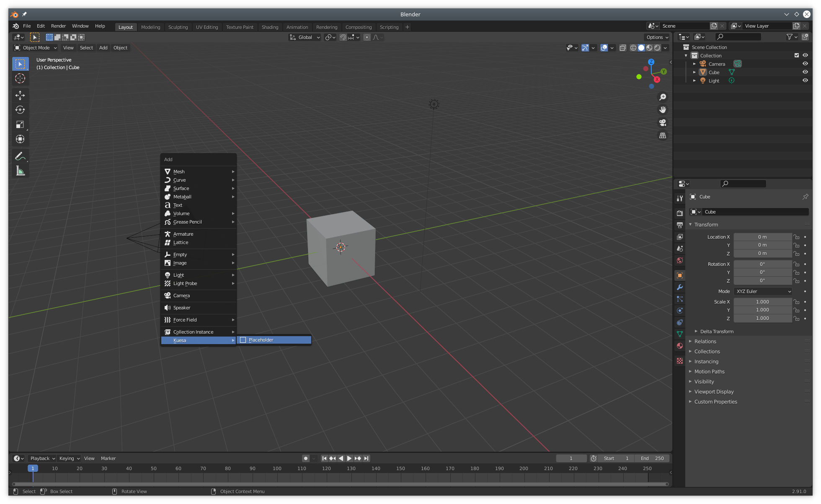Activate the Scale tool
Screen dimensions: 821x504
point(20,124)
